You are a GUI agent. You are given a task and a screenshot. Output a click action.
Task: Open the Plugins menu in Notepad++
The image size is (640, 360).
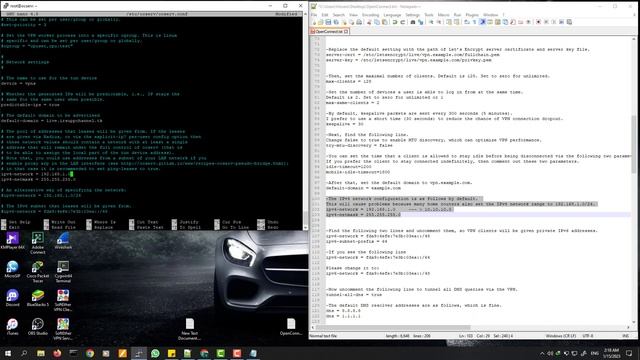(x=472, y=15)
